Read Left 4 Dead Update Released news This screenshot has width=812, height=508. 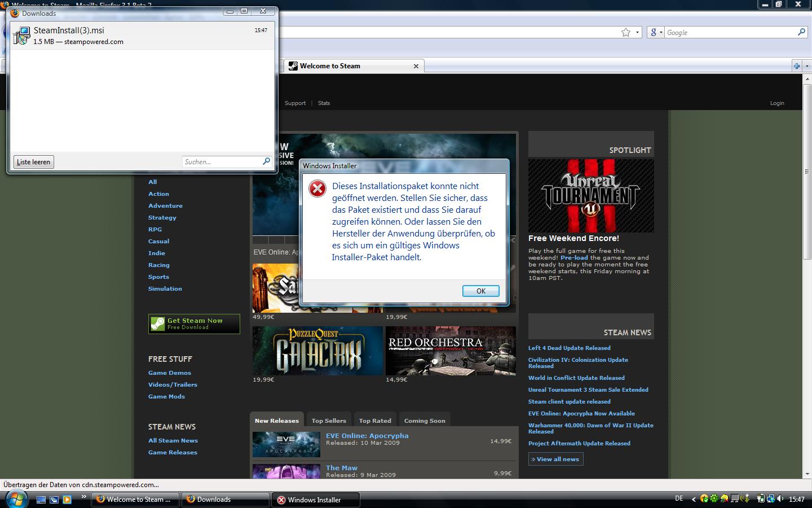[x=570, y=348]
